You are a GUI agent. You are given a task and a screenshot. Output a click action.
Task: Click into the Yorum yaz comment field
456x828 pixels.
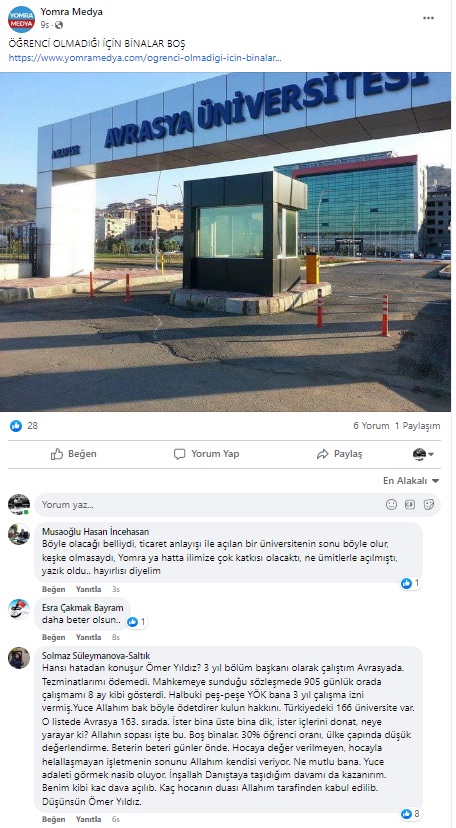coord(211,504)
